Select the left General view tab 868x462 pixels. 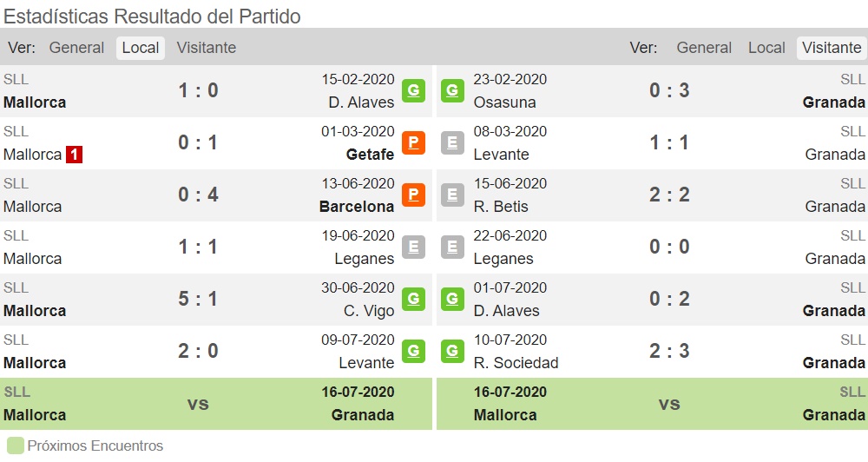click(76, 48)
